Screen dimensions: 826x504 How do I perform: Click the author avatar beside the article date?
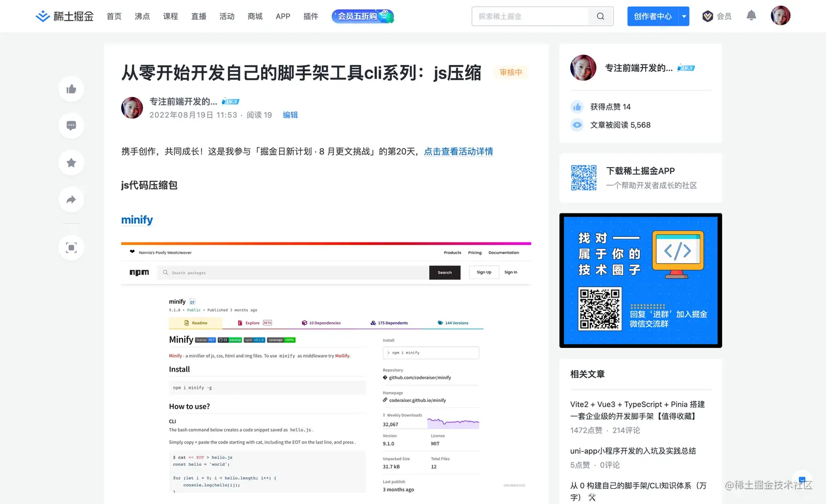[x=132, y=108]
